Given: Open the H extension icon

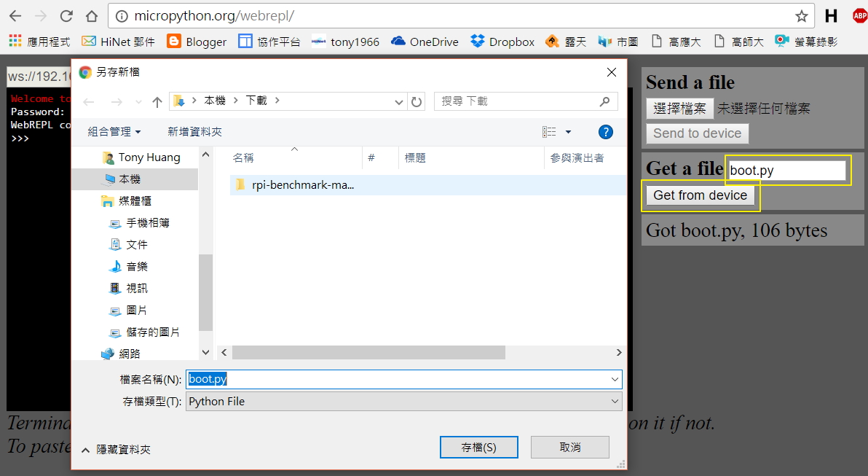Looking at the screenshot, I should (831, 16).
